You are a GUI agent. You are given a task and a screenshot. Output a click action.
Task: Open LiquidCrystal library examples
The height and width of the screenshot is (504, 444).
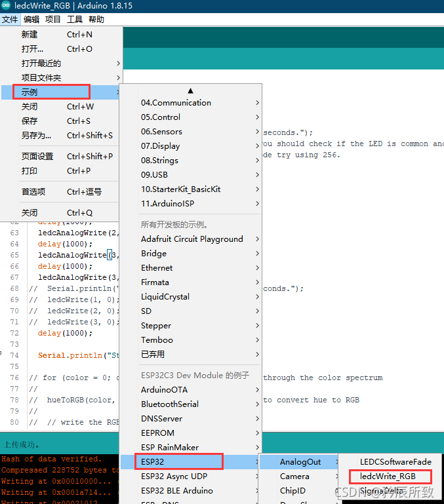point(190,297)
